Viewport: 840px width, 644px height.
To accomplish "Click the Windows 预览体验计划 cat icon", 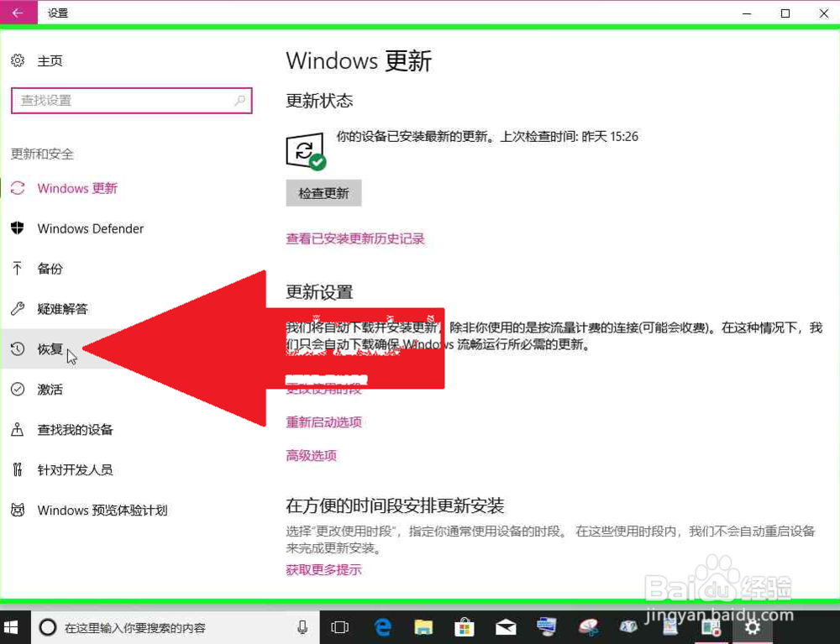I will [18, 510].
